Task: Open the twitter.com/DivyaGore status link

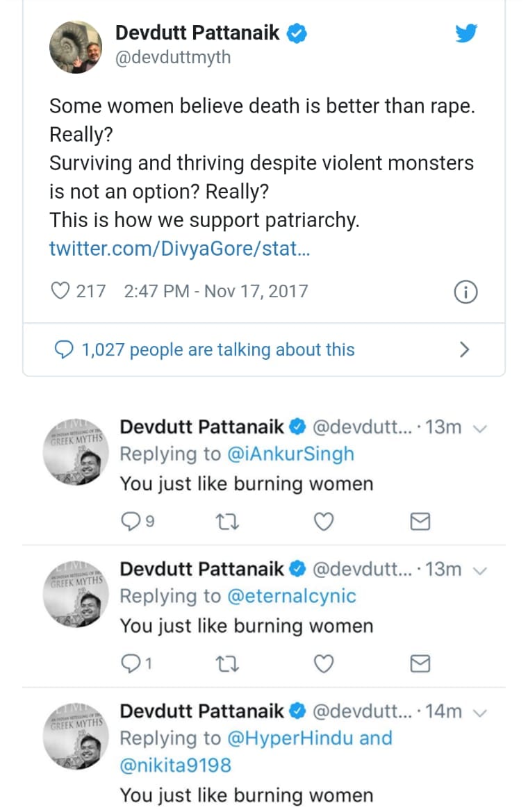Action: [x=179, y=249]
